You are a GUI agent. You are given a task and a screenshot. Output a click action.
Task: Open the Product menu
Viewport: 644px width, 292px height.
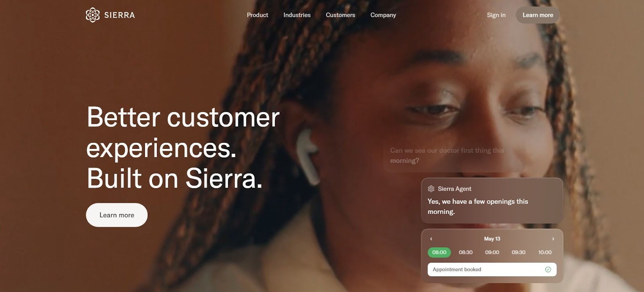(258, 15)
